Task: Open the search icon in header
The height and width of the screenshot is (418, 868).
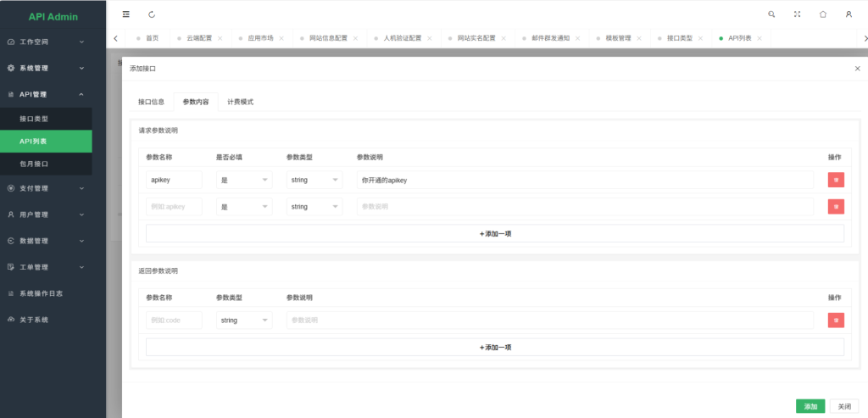Action: pyautogui.click(x=771, y=14)
